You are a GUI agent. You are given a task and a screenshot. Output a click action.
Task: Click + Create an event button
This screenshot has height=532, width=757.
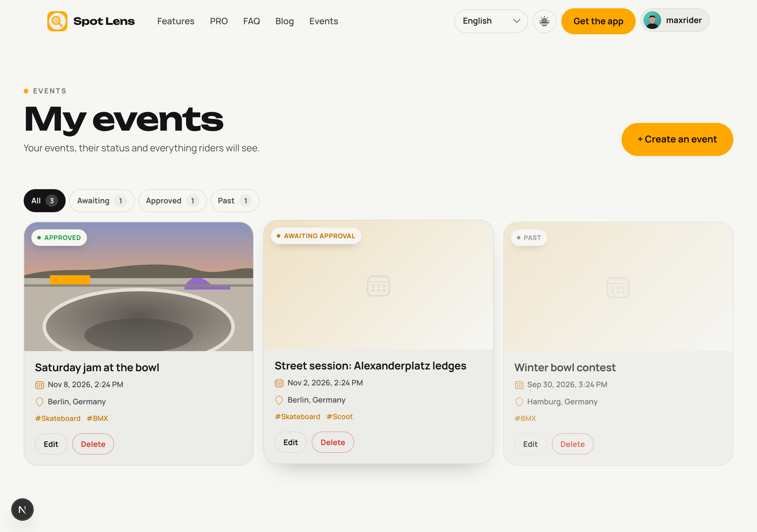677,140
